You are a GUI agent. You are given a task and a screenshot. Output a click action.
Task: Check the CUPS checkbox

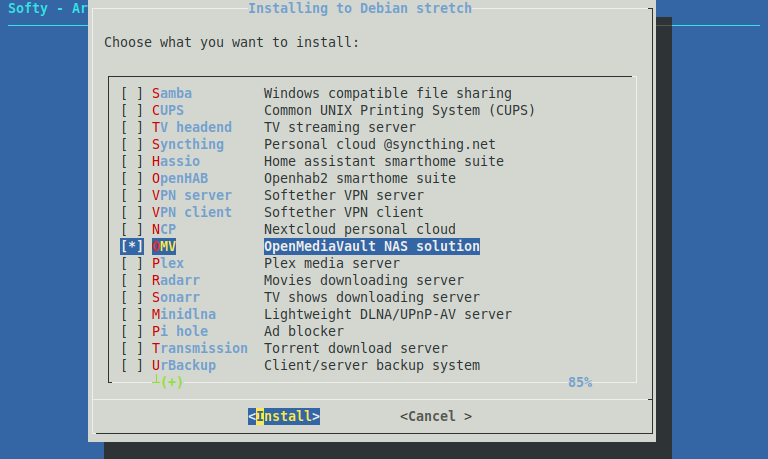click(x=132, y=110)
